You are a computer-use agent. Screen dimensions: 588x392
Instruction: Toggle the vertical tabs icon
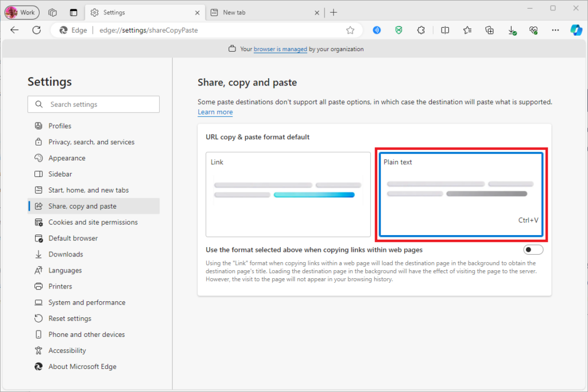(x=73, y=13)
